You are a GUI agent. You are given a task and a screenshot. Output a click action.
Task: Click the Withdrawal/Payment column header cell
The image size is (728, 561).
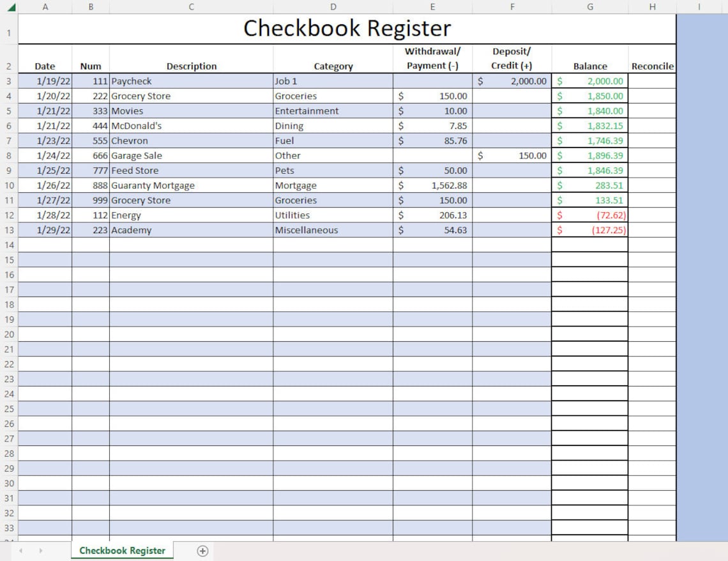432,58
